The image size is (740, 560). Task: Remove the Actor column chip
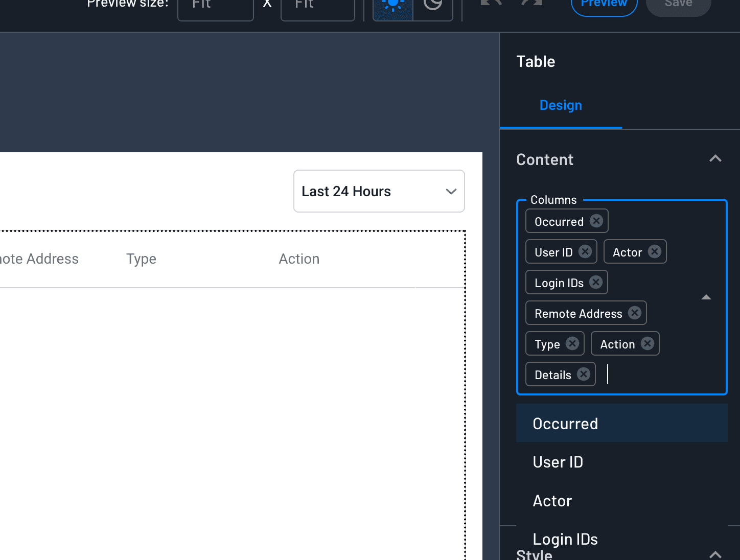654,251
